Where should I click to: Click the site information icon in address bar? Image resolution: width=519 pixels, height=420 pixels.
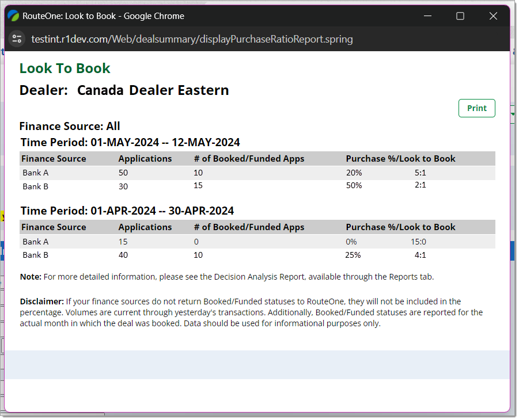pos(17,39)
